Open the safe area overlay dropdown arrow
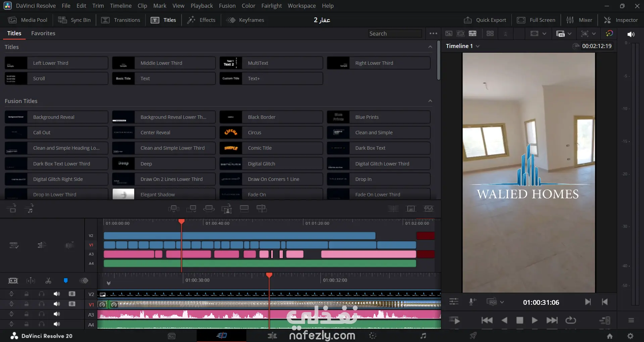 (544, 34)
